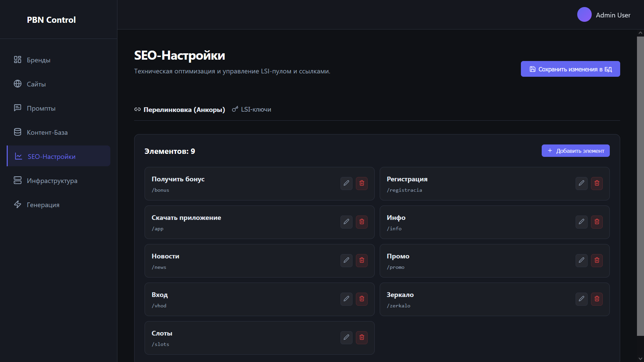This screenshot has height=362, width=644.
Task: Open the Admin User avatar
Action: tap(584, 15)
